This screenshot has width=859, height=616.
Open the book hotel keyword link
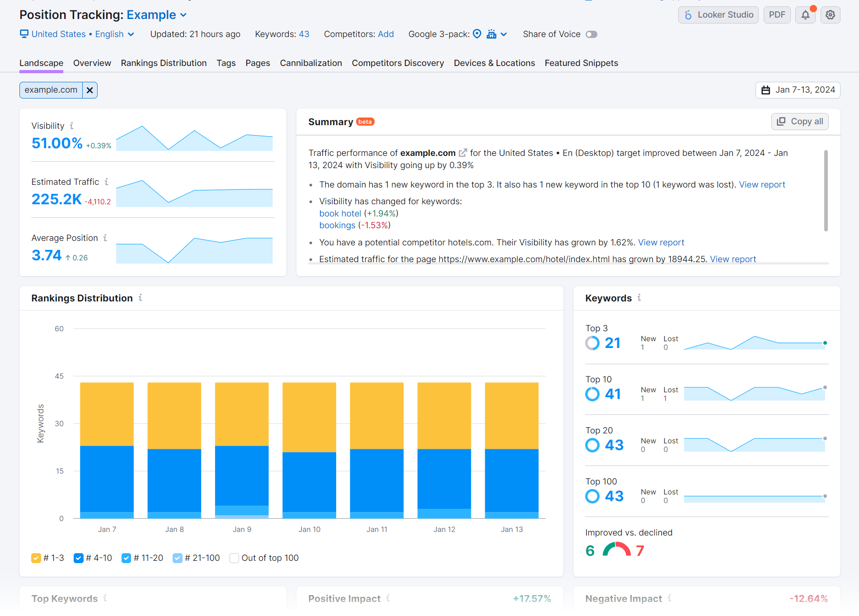[x=340, y=213]
